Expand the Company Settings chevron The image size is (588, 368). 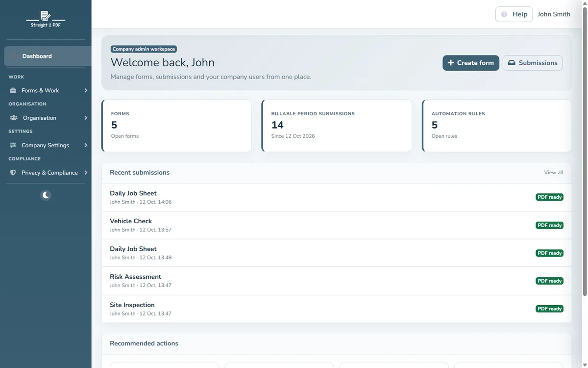tap(86, 145)
